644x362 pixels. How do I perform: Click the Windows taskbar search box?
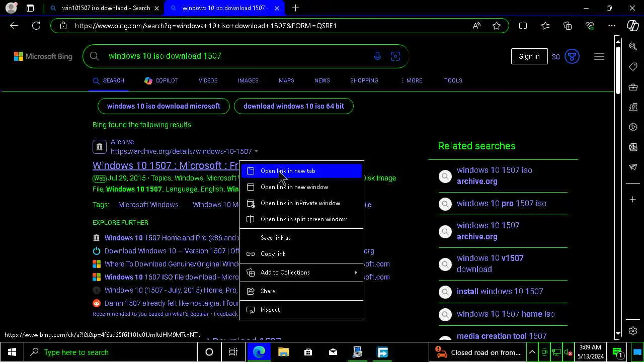(x=111, y=352)
